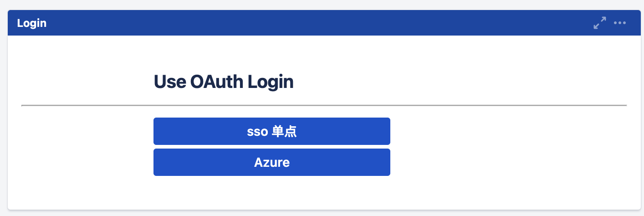The width and height of the screenshot is (644, 216).
Task: Click the Login title in header
Action: click(x=32, y=23)
